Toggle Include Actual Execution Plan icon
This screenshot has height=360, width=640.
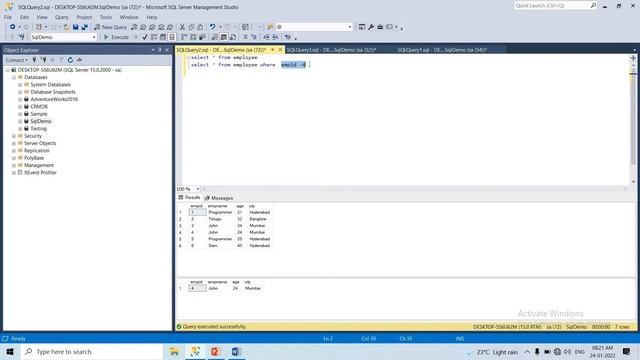click(184, 37)
